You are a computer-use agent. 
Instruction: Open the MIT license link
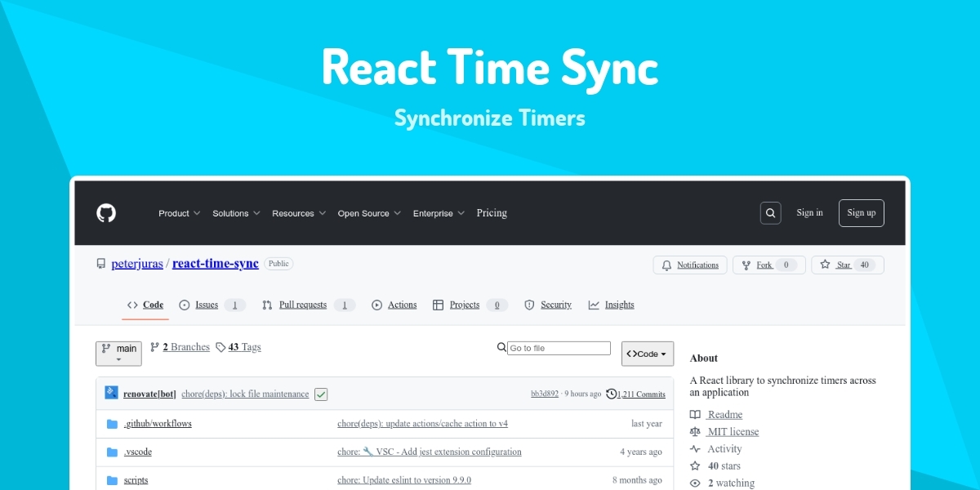coord(733,431)
